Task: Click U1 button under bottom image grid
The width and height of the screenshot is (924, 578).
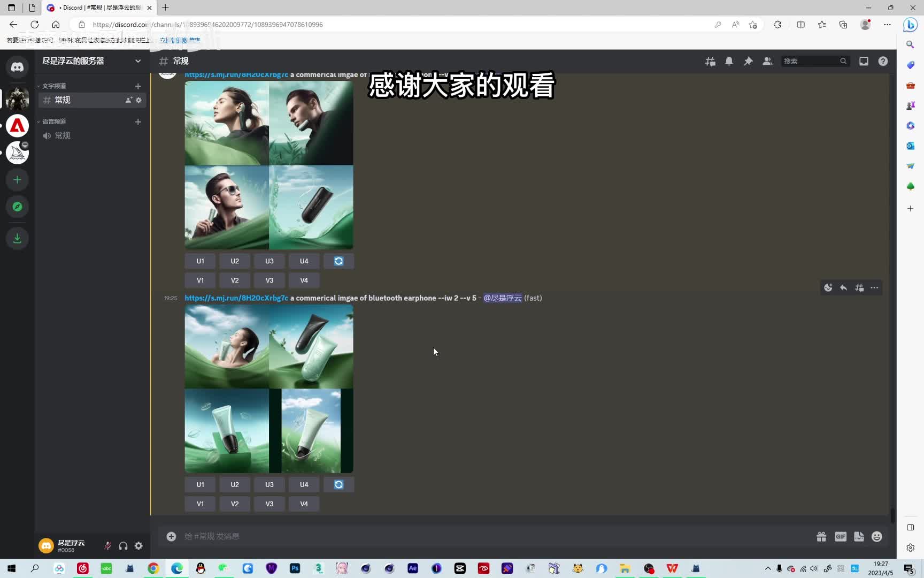Action: coord(200,485)
